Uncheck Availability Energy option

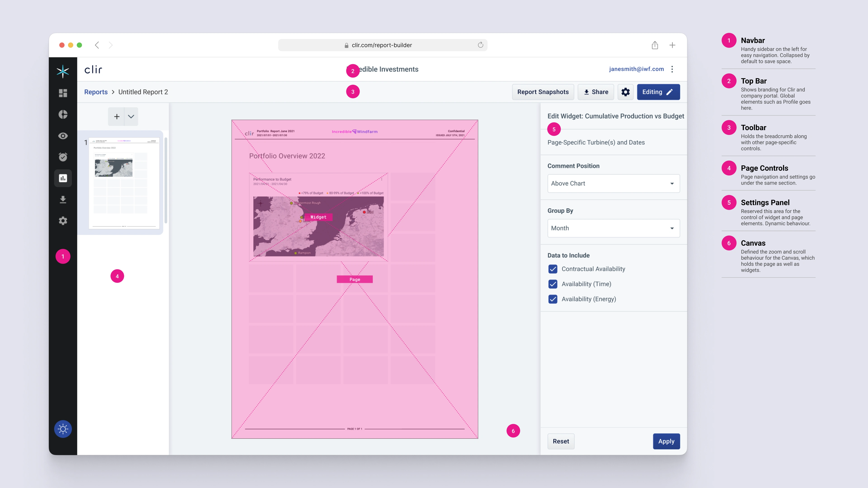[553, 298]
